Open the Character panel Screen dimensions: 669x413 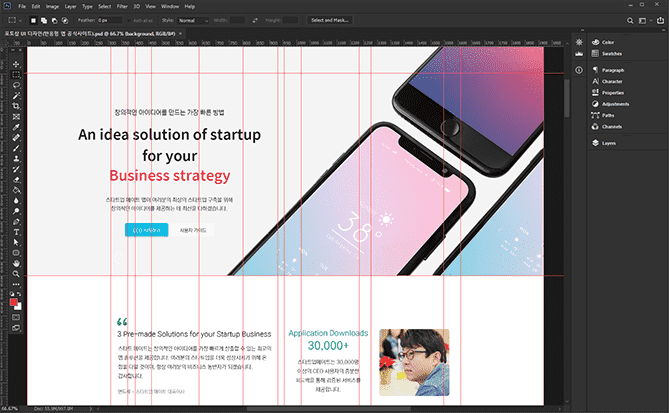coord(607,81)
